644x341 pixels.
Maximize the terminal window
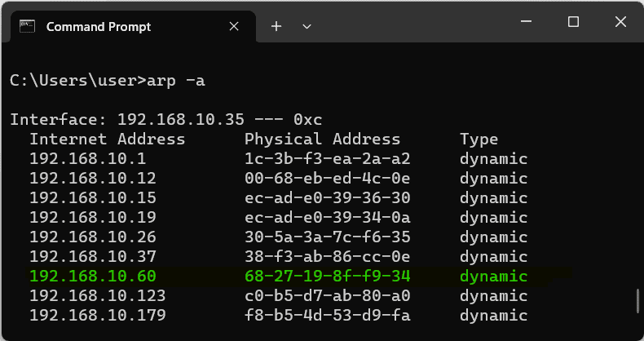pos(573,23)
